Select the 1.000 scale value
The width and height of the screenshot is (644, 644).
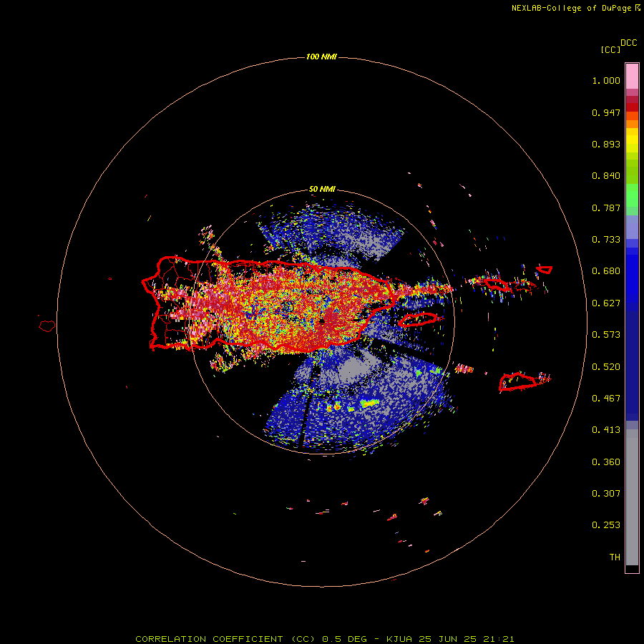[x=606, y=80]
